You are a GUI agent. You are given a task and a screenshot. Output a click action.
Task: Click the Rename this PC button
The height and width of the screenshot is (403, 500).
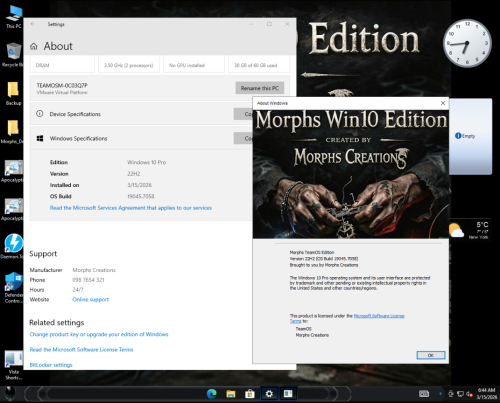260,88
